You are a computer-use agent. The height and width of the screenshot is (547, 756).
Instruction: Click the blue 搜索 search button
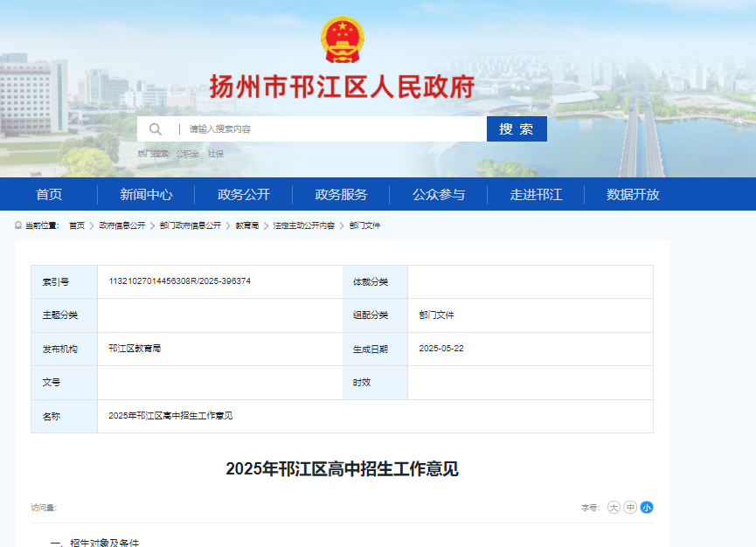517,129
